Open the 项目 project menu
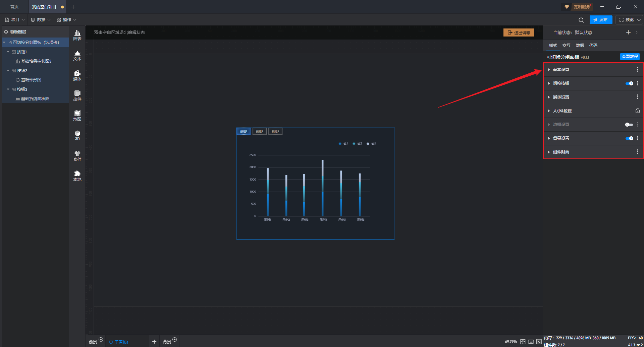644x347 pixels. pyautogui.click(x=15, y=20)
